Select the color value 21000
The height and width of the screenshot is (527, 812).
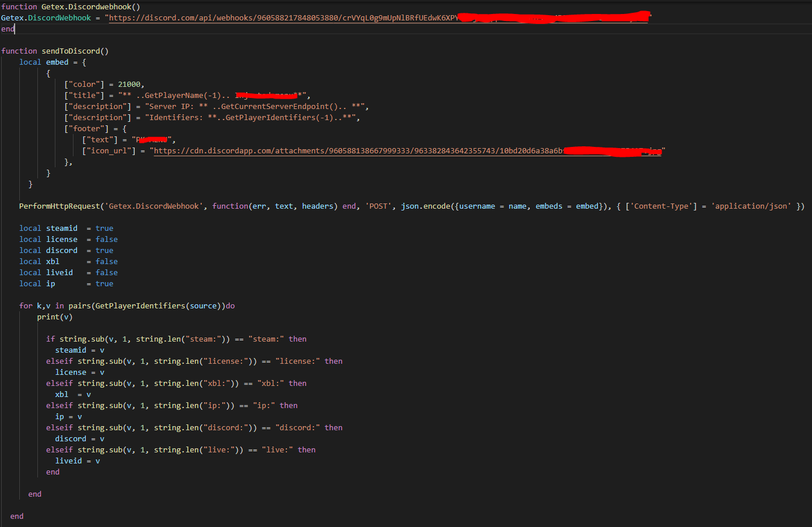(129, 85)
